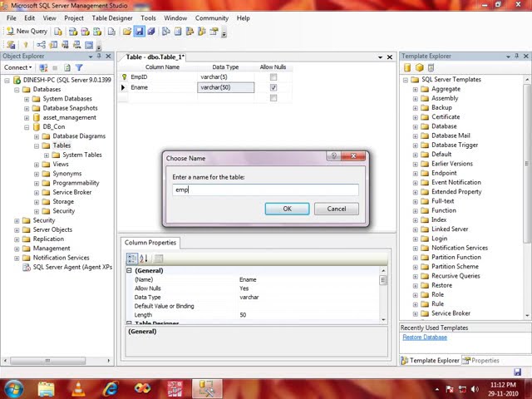The image size is (532, 399).
Task: Open the Table Designer menu
Action: (112, 18)
